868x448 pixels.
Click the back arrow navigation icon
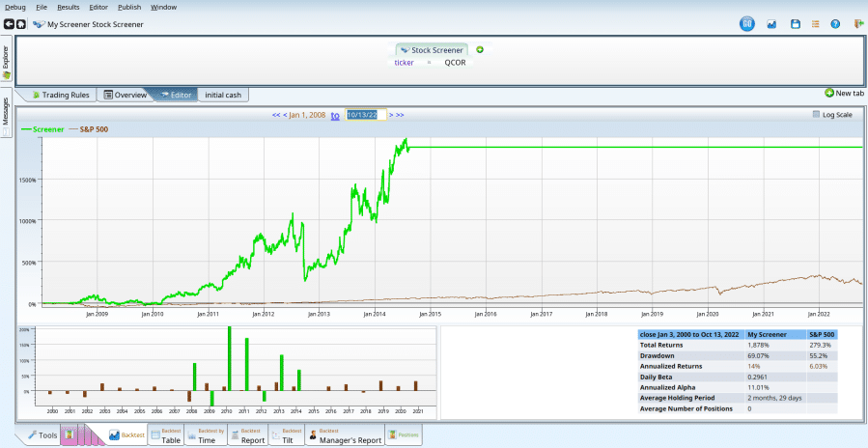pyautogui.click(x=9, y=24)
